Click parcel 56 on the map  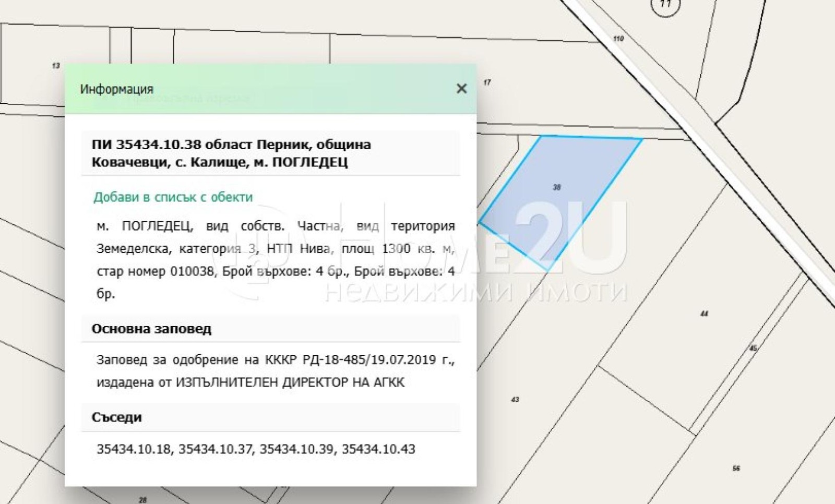(x=736, y=469)
